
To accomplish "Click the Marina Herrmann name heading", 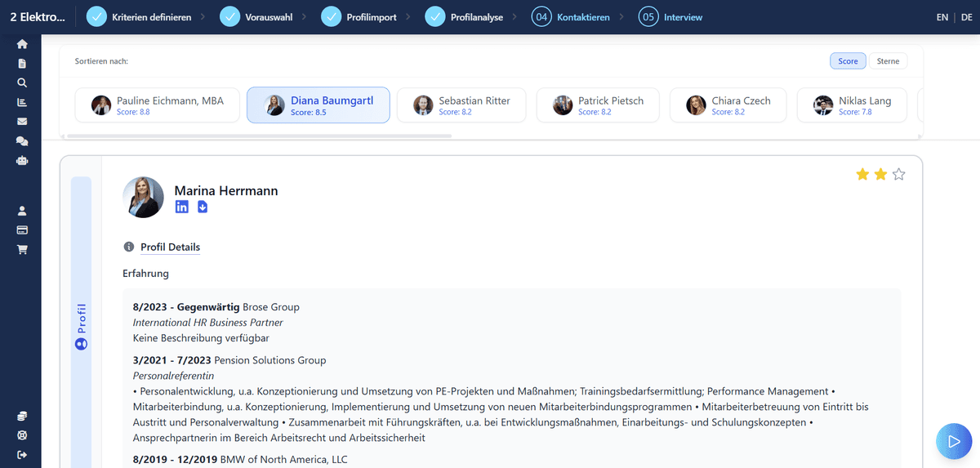I will tap(226, 190).
